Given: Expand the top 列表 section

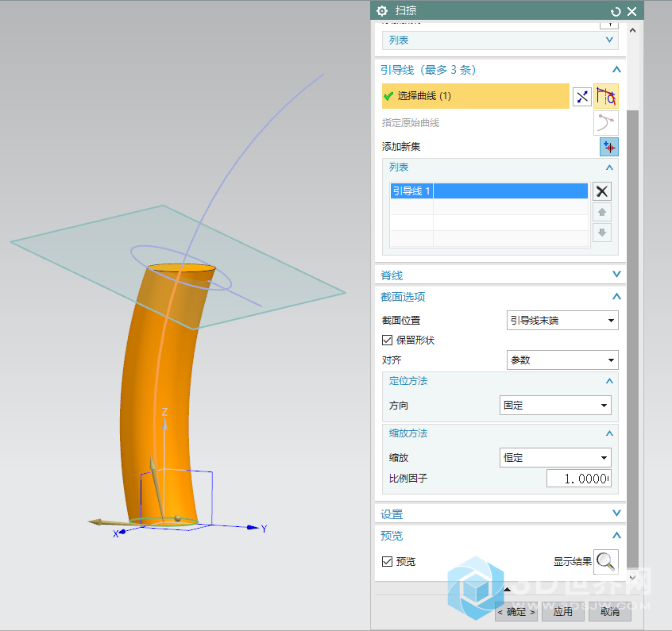Looking at the screenshot, I should pyautogui.click(x=609, y=40).
